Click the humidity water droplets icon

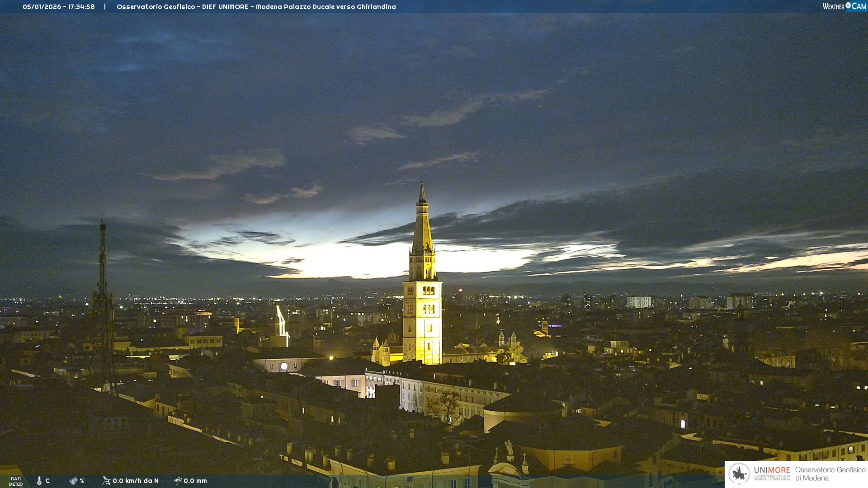pyautogui.click(x=73, y=481)
